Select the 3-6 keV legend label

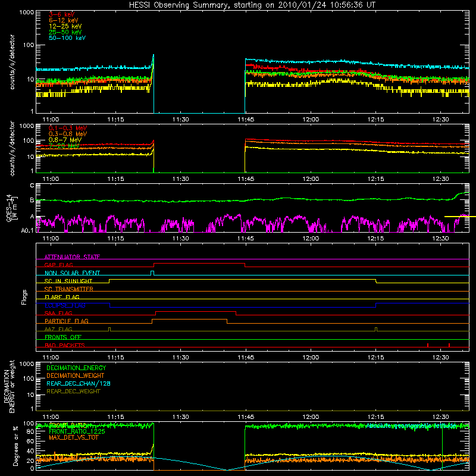62,14
